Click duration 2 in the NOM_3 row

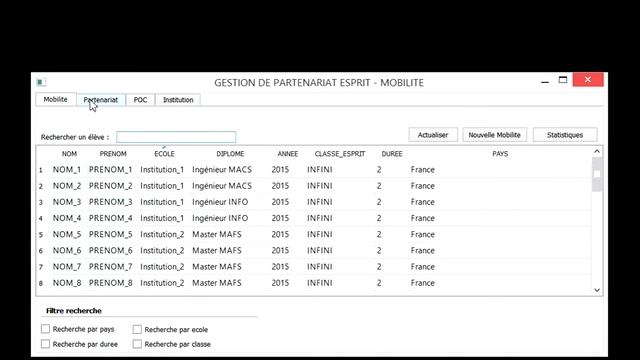click(x=379, y=202)
